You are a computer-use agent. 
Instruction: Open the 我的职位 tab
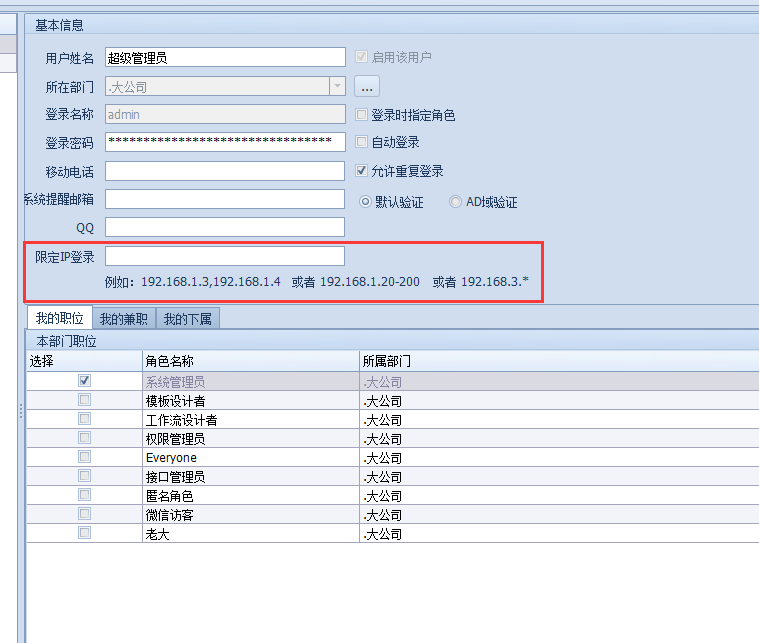click(x=59, y=319)
